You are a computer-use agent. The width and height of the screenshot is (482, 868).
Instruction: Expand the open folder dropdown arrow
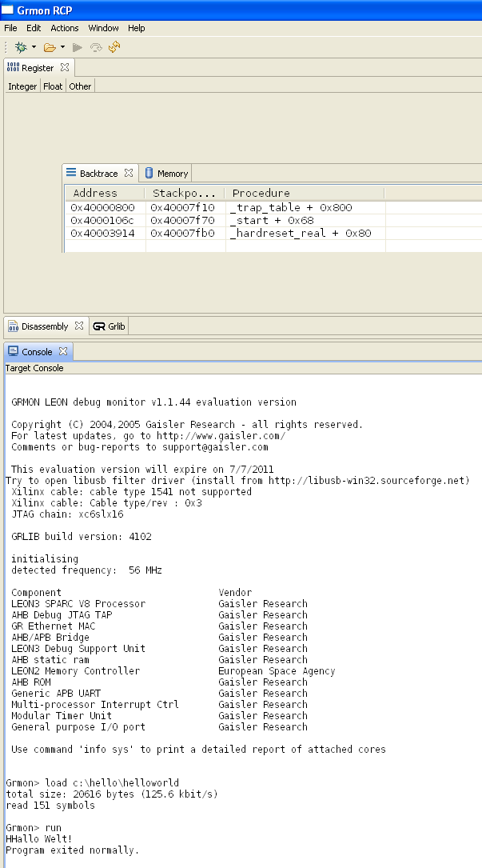(62, 48)
